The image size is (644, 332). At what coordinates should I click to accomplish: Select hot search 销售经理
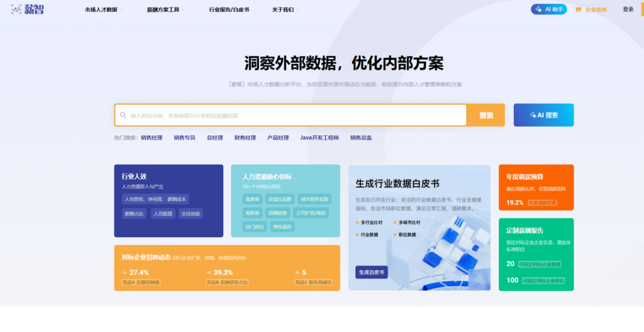click(x=152, y=138)
